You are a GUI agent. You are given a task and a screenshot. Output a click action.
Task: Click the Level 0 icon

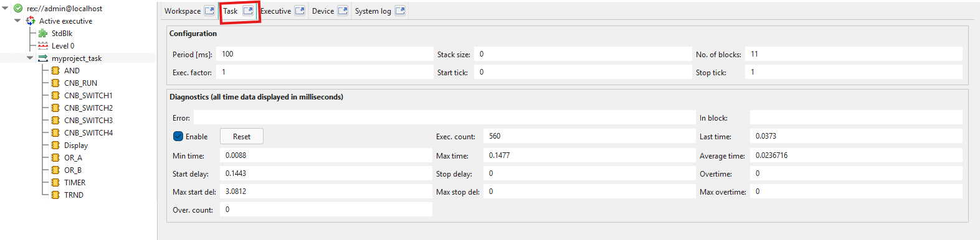pos(43,46)
